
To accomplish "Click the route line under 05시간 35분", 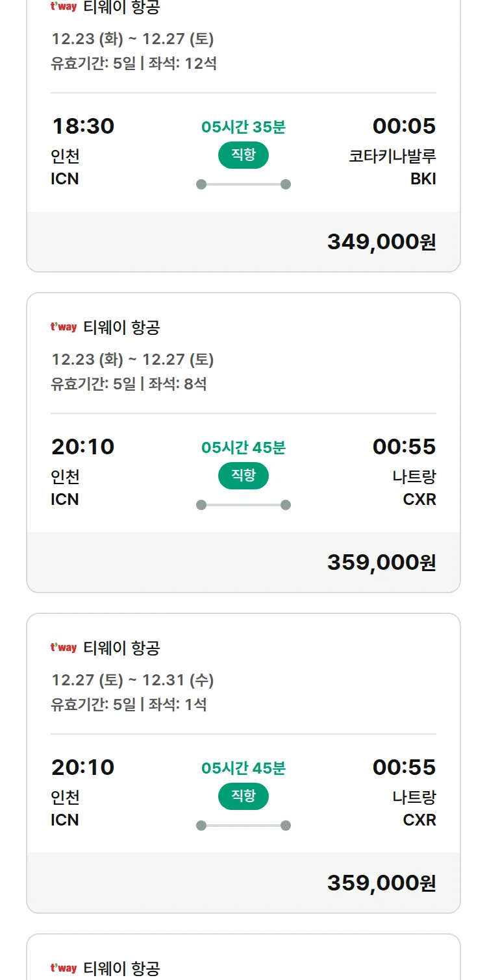I will click(243, 184).
